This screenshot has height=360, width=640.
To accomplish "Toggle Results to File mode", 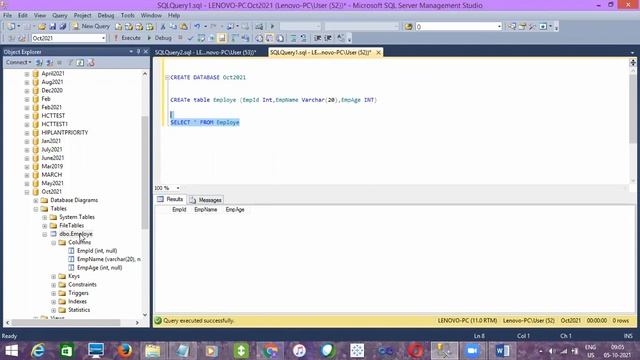I will pyautogui.click(x=280, y=38).
